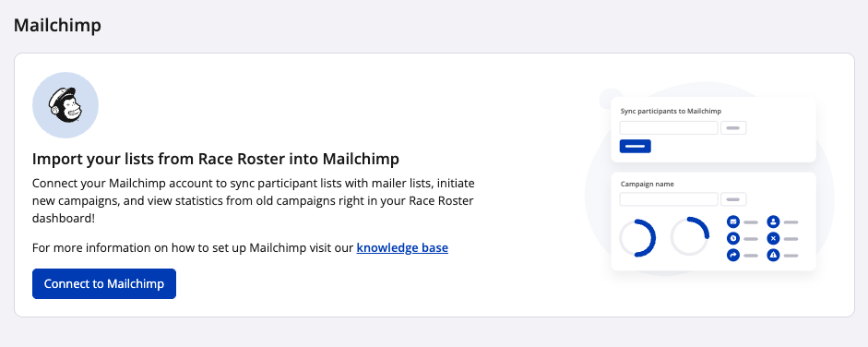Click the Campaign name label
Screen dimensions: 868x347
tap(648, 184)
